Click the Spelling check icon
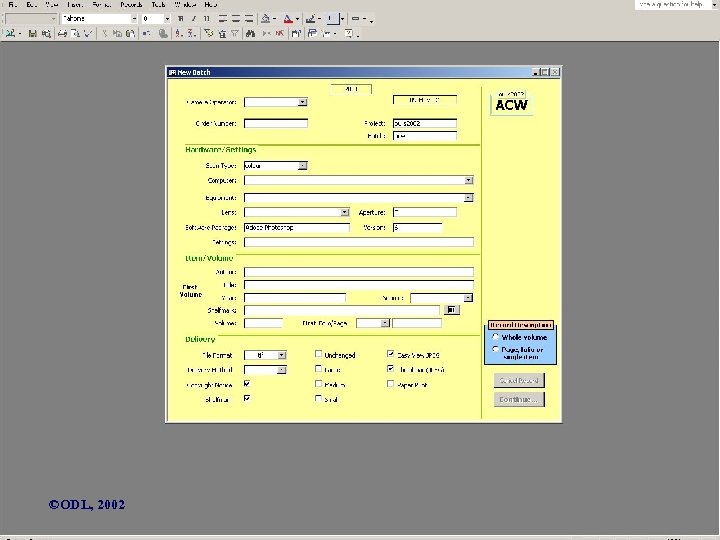This screenshot has height=540, width=720. (x=88, y=33)
